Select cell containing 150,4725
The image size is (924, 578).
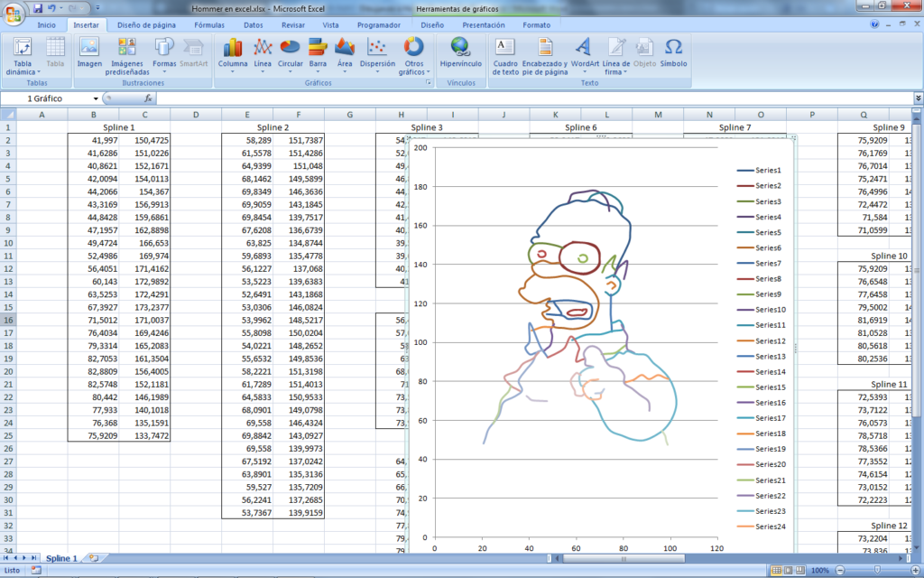pos(144,140)
